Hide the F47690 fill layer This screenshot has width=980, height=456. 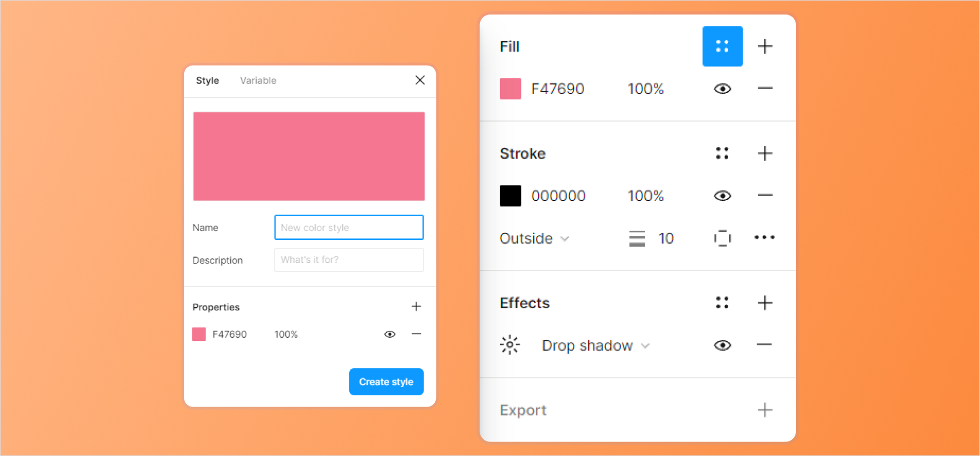point(722,88)
